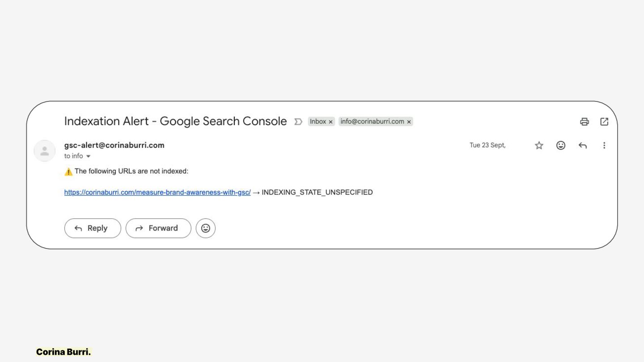The width and height of the screenshot is (644, 362).
Task: Remove the Inbox label with its x
Action: click(x=330, y=122)
